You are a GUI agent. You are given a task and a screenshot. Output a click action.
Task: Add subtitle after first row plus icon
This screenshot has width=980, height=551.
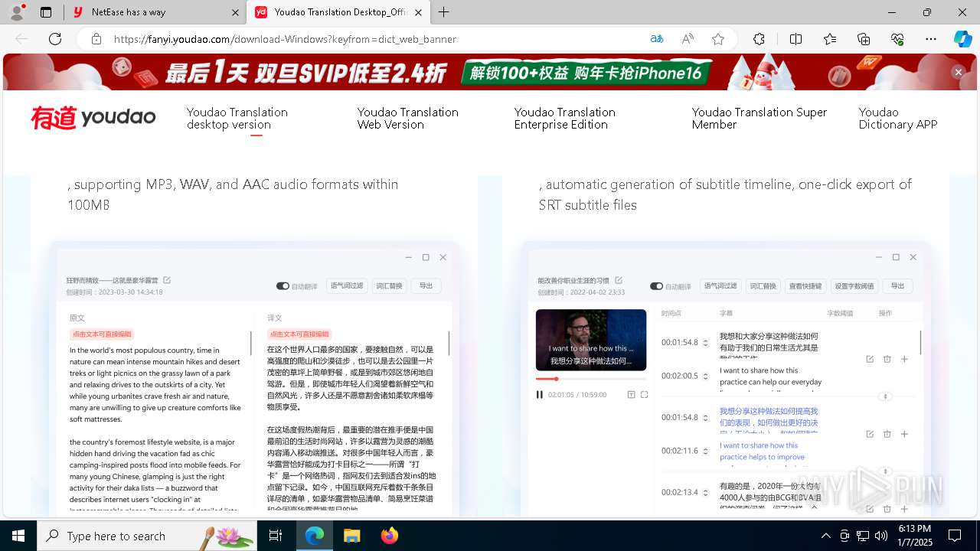(x=904, y=359)
